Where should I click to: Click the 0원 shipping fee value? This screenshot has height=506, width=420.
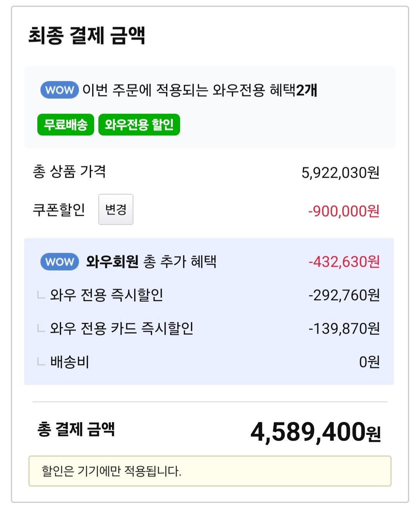[369, 362]
